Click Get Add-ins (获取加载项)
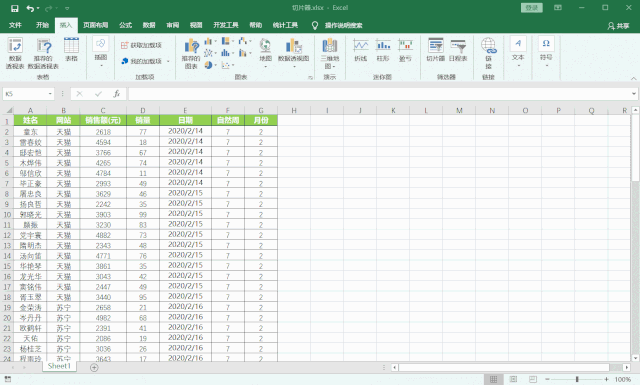The width and height of the screenshot is (640, 385). point(142,45)
